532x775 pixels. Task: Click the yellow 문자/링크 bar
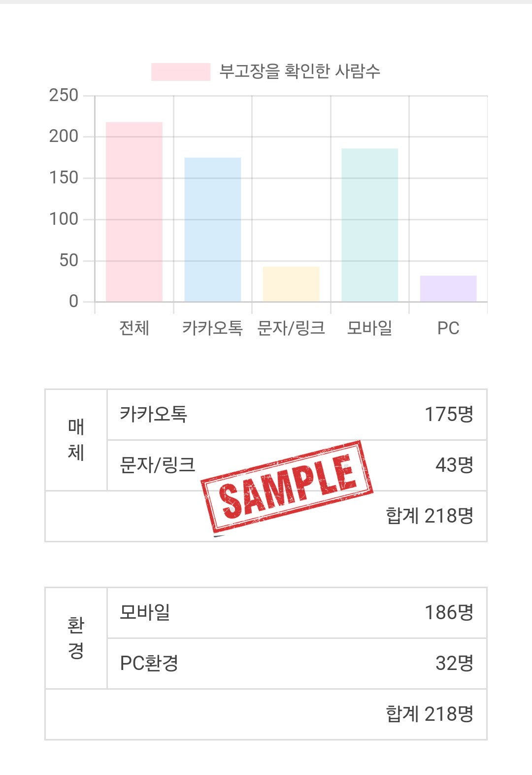point(291,284)
